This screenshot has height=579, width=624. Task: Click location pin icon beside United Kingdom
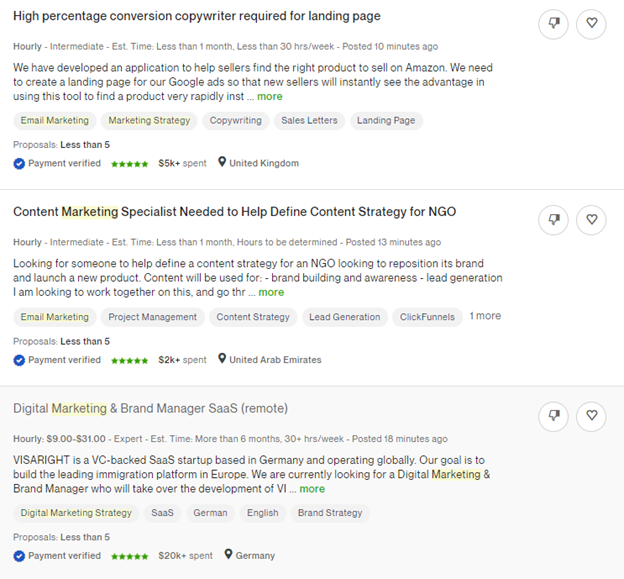[x=222, y=163]
